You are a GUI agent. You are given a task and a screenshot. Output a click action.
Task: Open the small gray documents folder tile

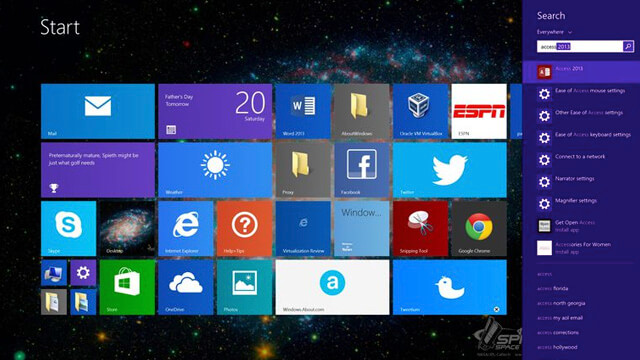[x=54, y=302]
